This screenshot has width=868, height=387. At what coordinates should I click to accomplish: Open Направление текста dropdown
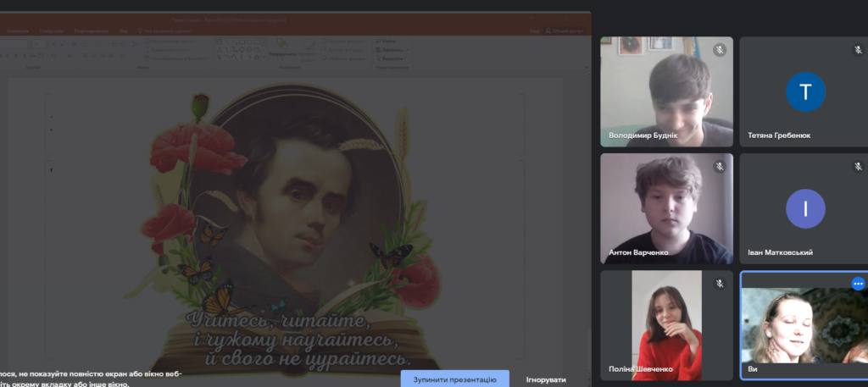pyautogui.click(x=170, y=41)
